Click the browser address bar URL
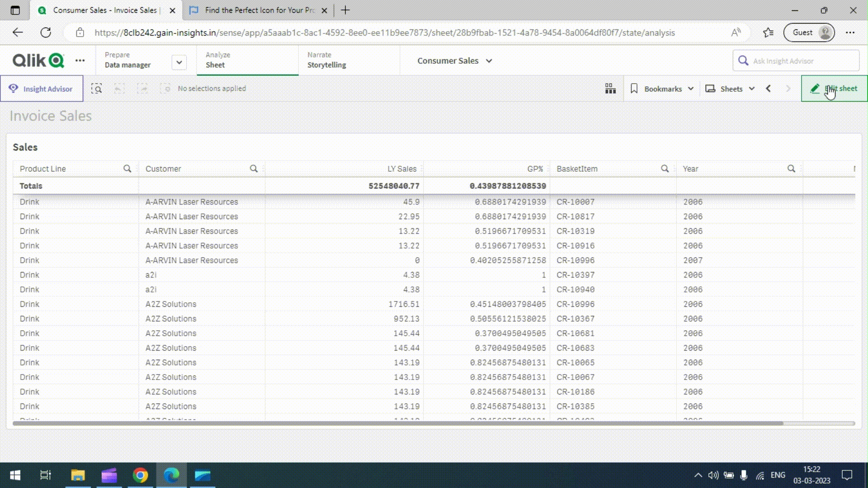 click(384, 33)
